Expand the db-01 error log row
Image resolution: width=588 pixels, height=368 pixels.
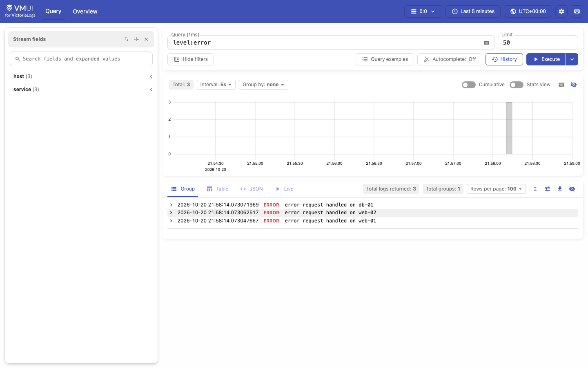373,205
